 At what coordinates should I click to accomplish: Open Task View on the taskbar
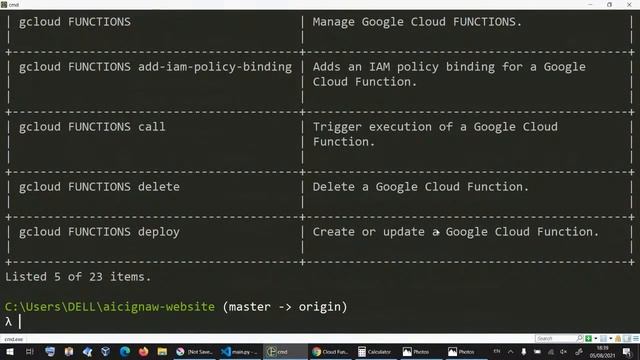(29, 351)
